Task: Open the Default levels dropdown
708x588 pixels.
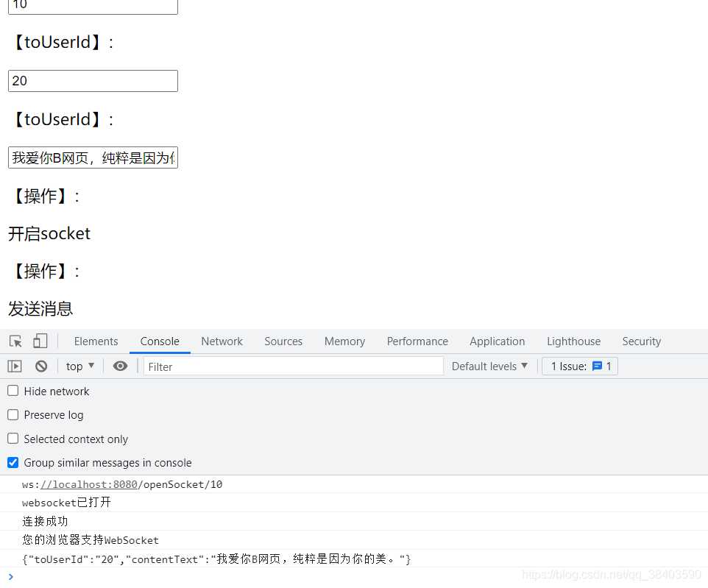Action: [489, 366]
